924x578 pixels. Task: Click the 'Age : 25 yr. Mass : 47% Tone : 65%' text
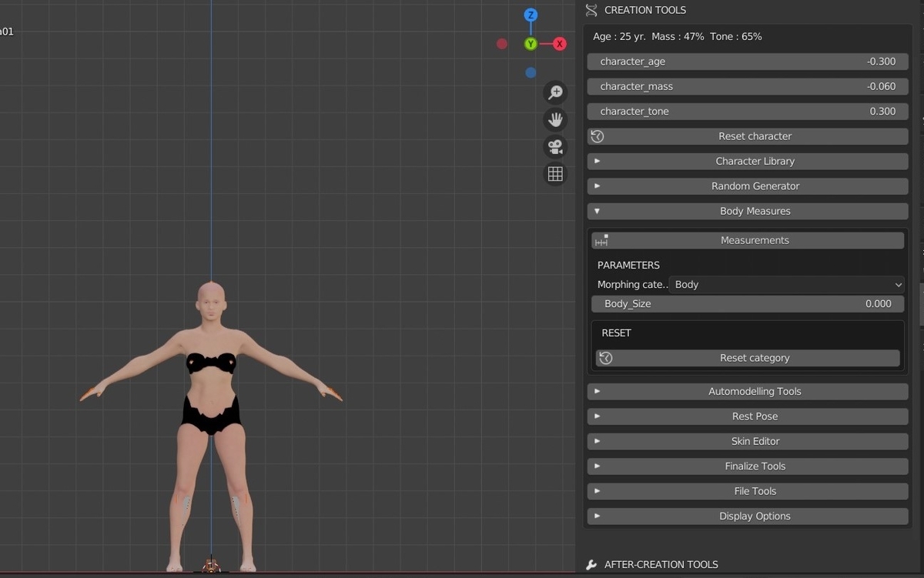pyautogui.click(x=678, y=36)
